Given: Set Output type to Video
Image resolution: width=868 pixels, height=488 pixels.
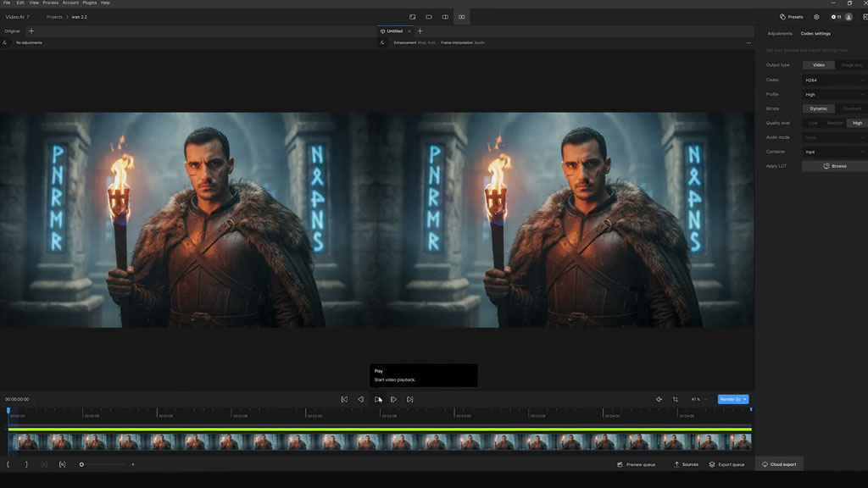Looking at the screenshot, I should tap(818, 65).
